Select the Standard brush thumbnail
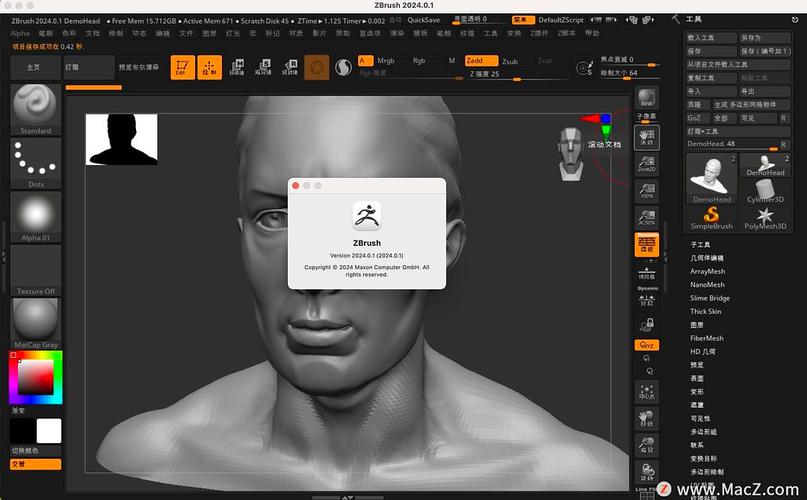This screenshot has height=500, width=807. (35, 109)
